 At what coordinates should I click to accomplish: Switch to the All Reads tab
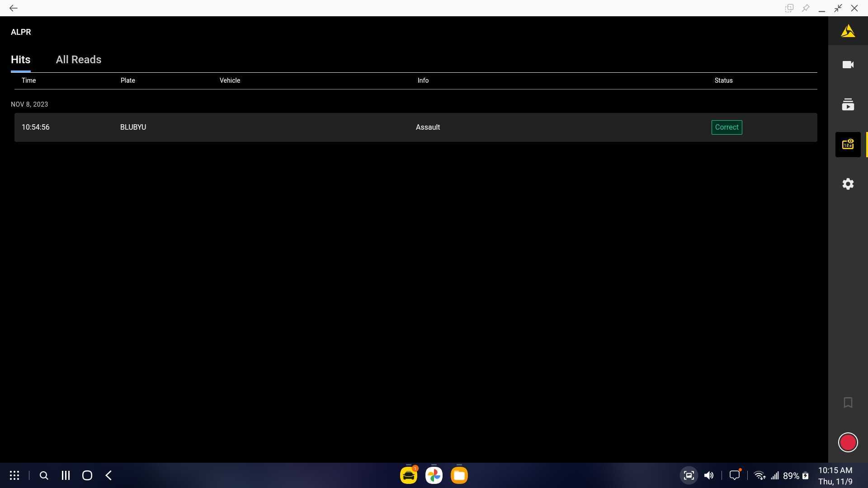coord(78,60)
